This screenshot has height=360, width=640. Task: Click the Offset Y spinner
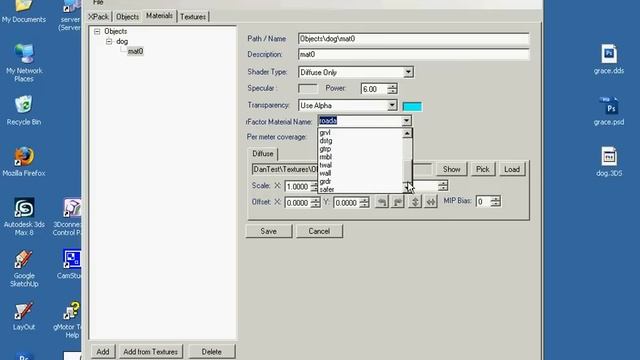point(364,202)
